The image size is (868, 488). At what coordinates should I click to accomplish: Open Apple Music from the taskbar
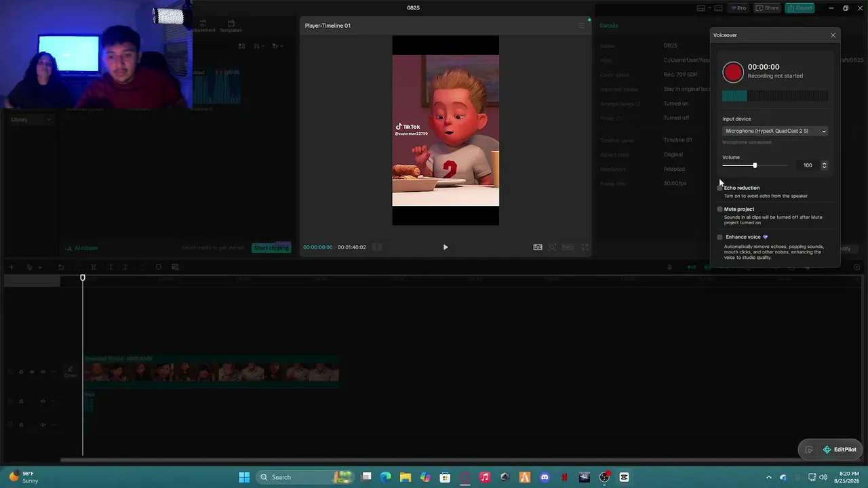(485, 477)
